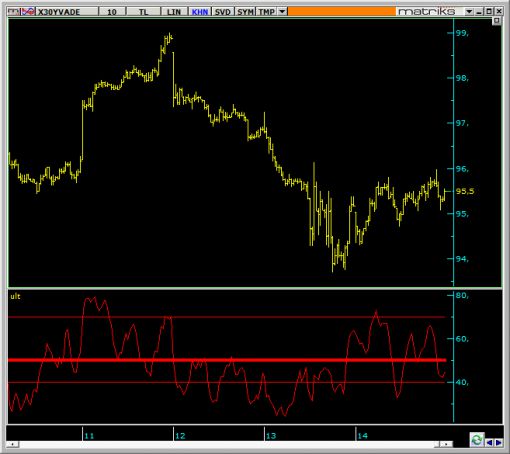Select the TMP toolbar item
Image resolution: width=510 pixels, height=454 pixels.
[267, 12]
